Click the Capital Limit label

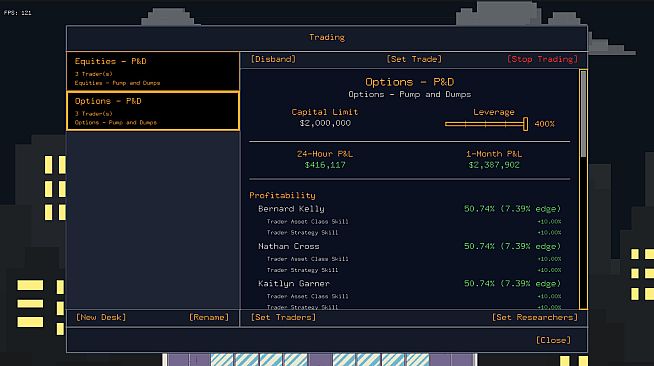click(324, 112)
